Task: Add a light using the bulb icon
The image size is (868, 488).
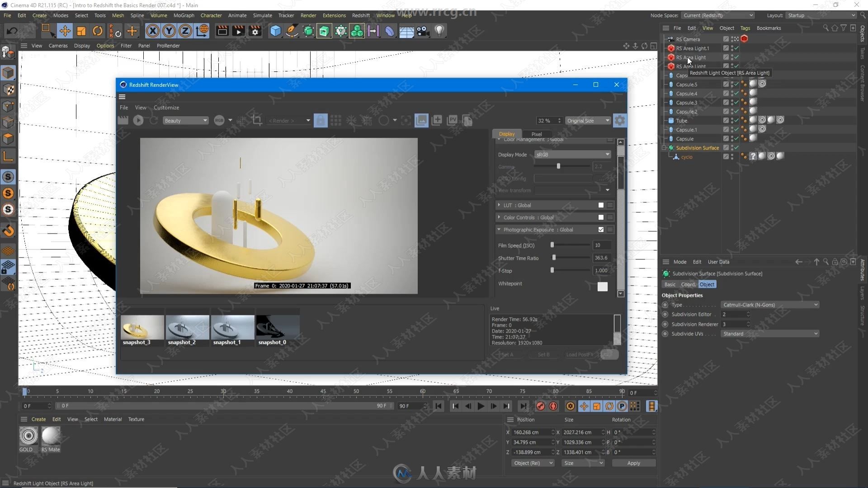Action: (439, 31)
